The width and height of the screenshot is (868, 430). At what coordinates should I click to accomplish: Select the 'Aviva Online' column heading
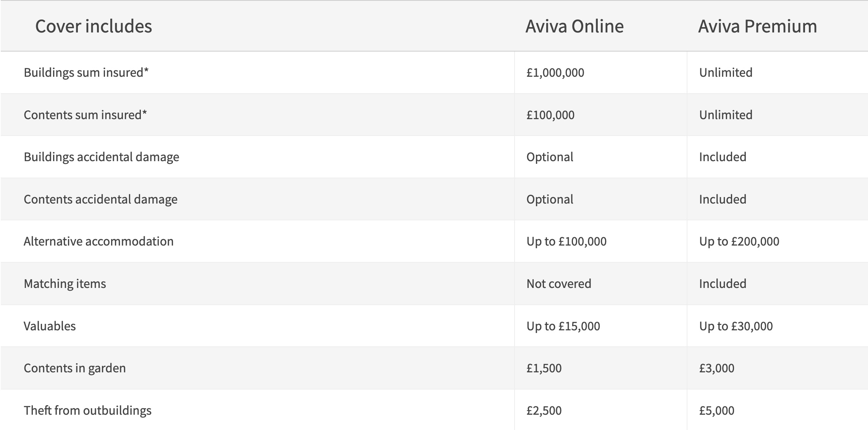pos(574,26)
